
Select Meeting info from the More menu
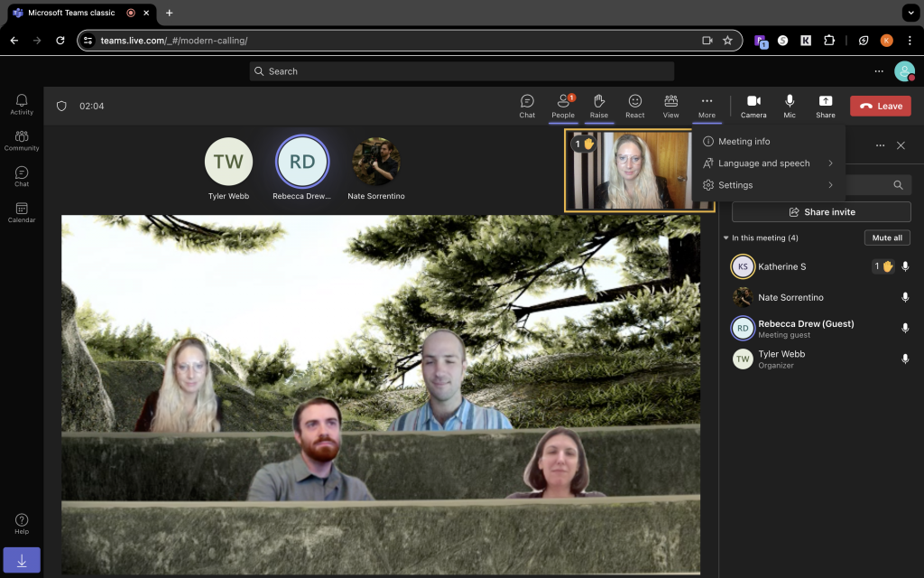click(746, 142)
